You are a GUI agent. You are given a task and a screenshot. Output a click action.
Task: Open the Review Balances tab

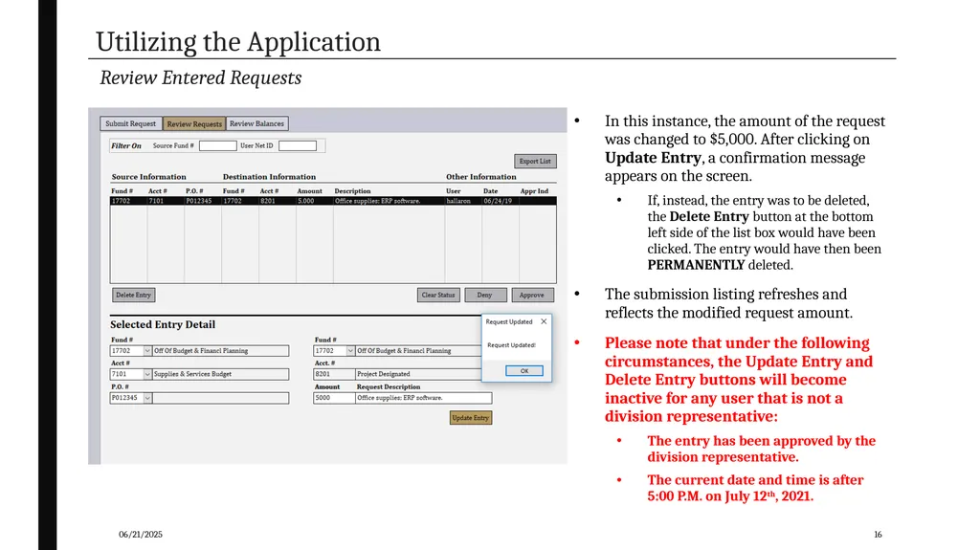click(256, 123)
